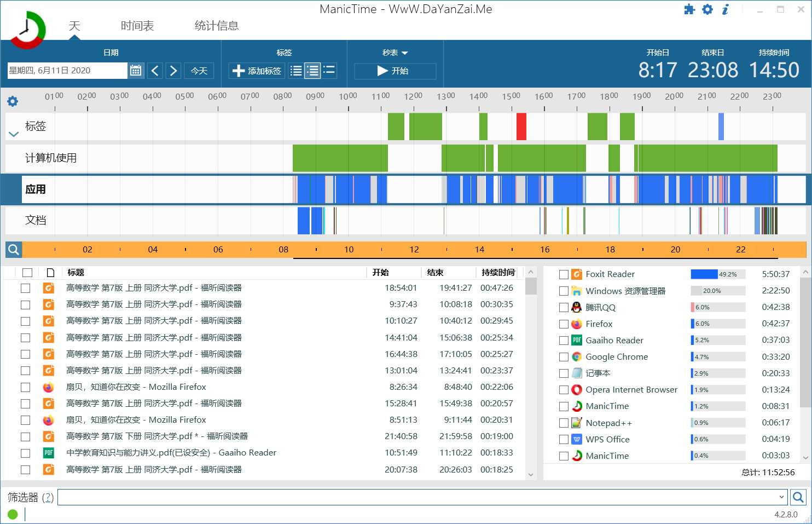Click the 添加标签 button
Screen dimensions: 812x524
tap(257, 71)
